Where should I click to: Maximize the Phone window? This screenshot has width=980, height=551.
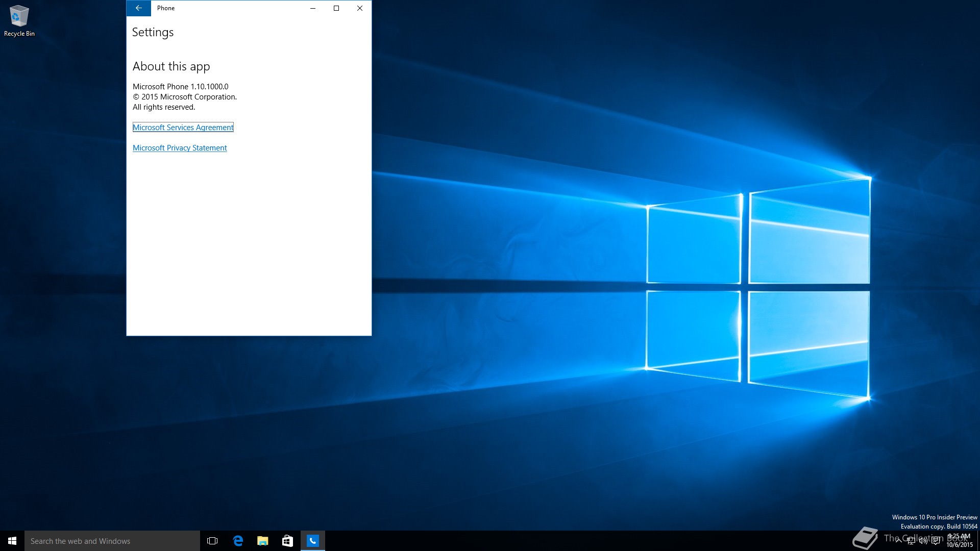pos(336,8)
